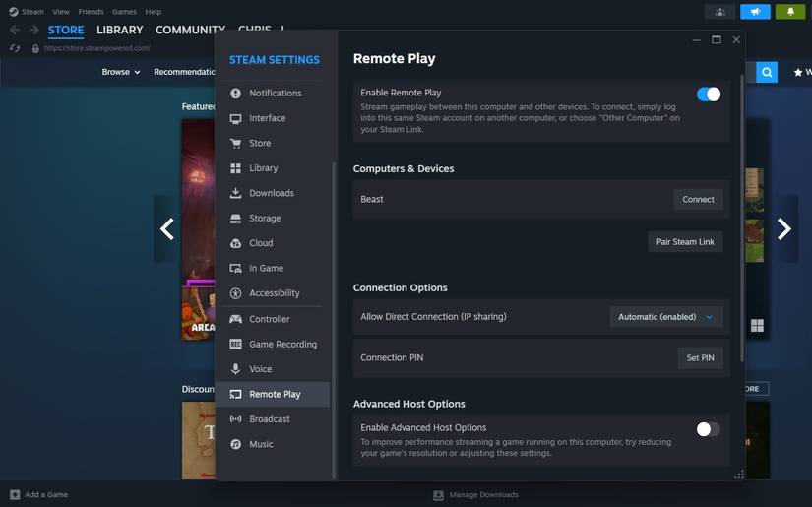Go back with the left arrow
Viewport: 812px width, 507px height.
[15, 31]
